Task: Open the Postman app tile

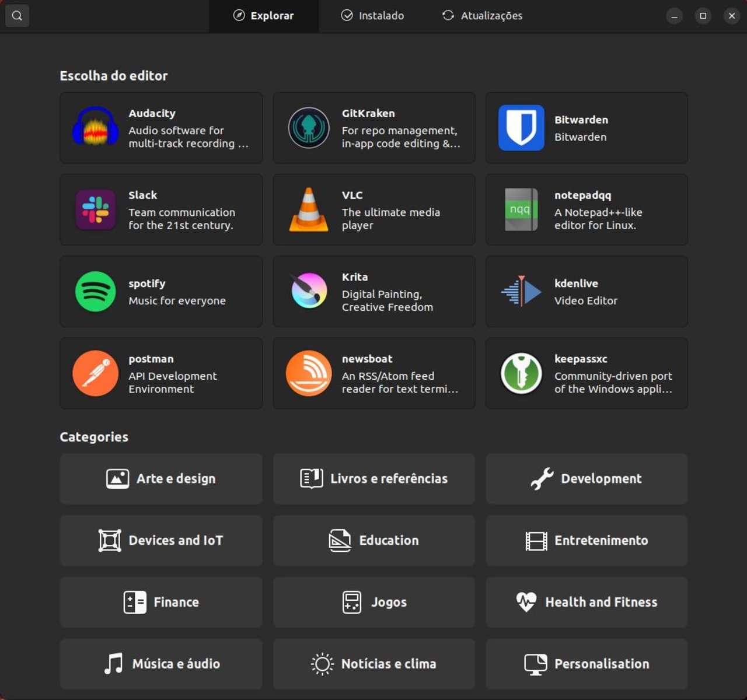Action: click(x=161, y=373)
